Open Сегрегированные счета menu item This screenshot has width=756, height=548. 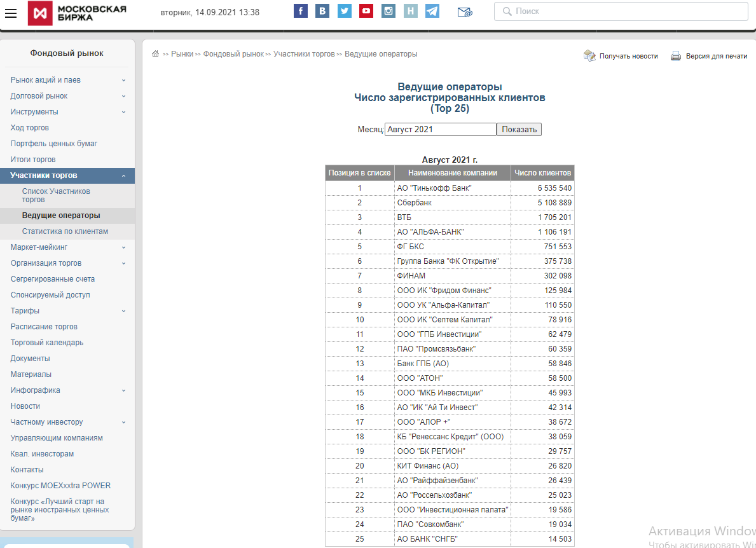point(53,279)
